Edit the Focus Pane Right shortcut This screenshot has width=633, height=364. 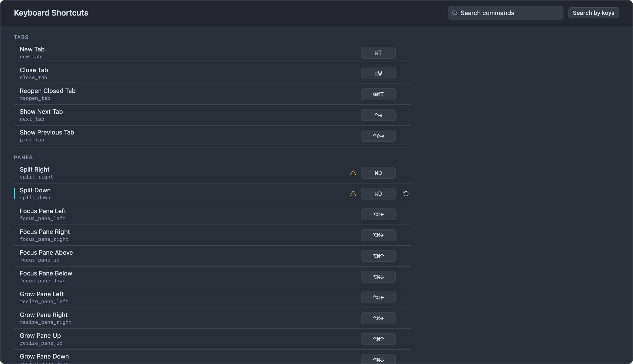pos(378,235)
